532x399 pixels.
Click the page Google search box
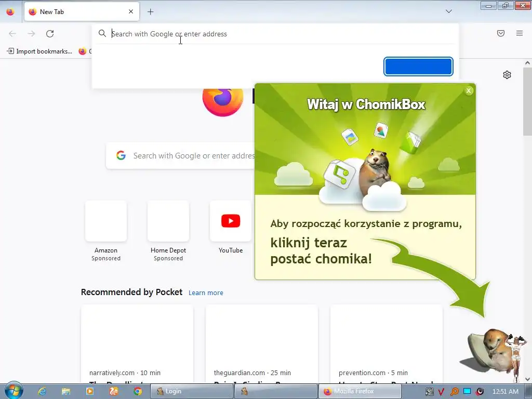(x=180, y=156)
